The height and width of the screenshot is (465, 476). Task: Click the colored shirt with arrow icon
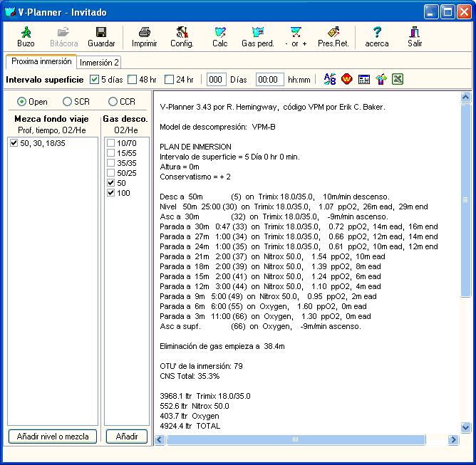(x=381, y=80)
